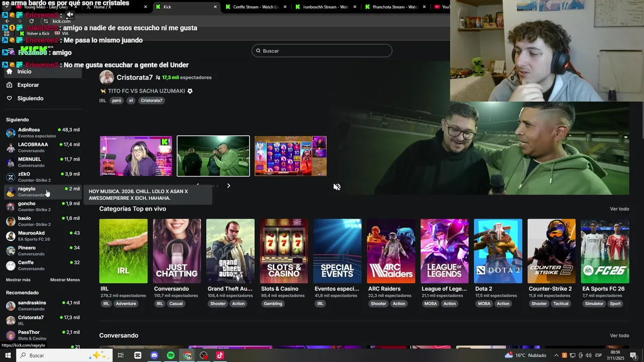644x362 pixels.
Task: Open goncho channel avatar
Action: pyautogui.click(x=11, y=207)
